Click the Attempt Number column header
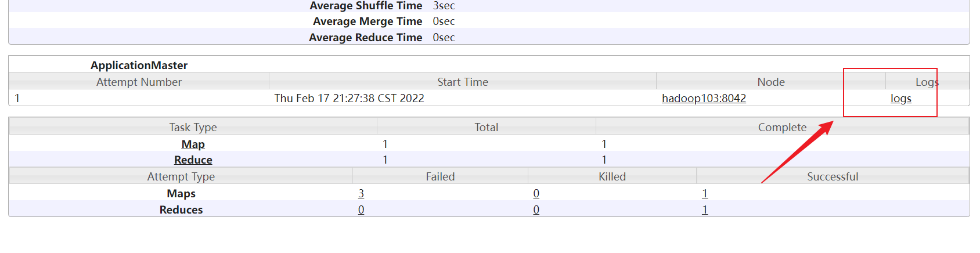 click(139, 82)
